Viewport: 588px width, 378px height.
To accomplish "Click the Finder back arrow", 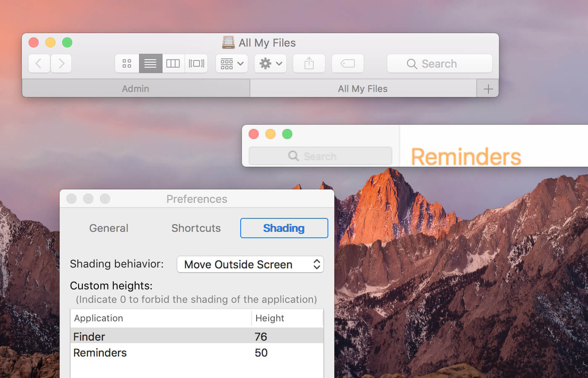I will tap(39, 63).
